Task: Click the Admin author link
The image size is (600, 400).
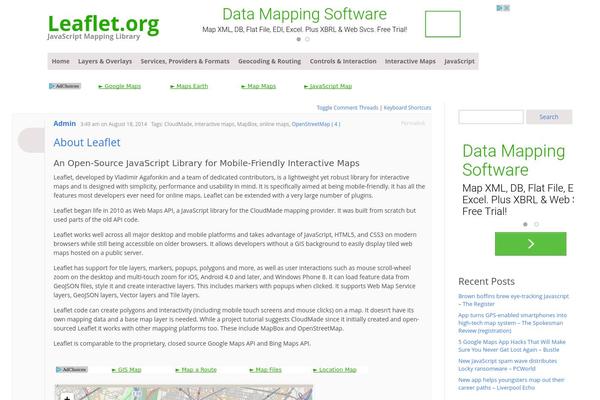Action: 65,124
